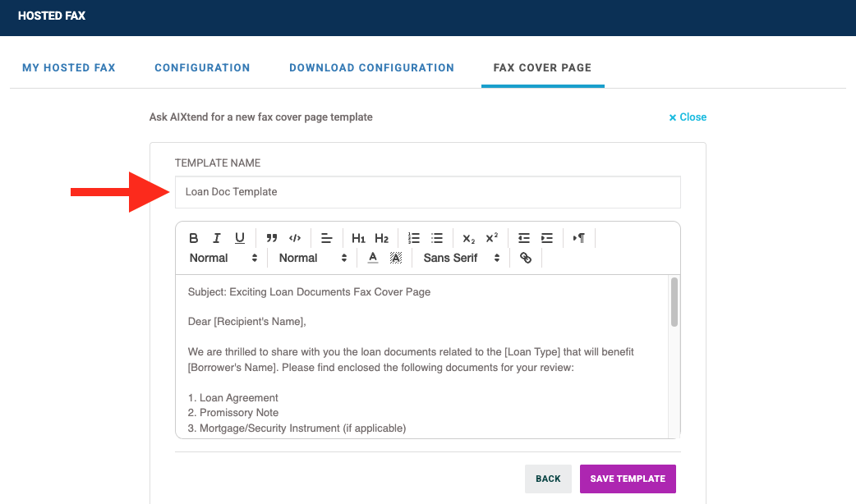Apply italic formatting

click(216, 238)
